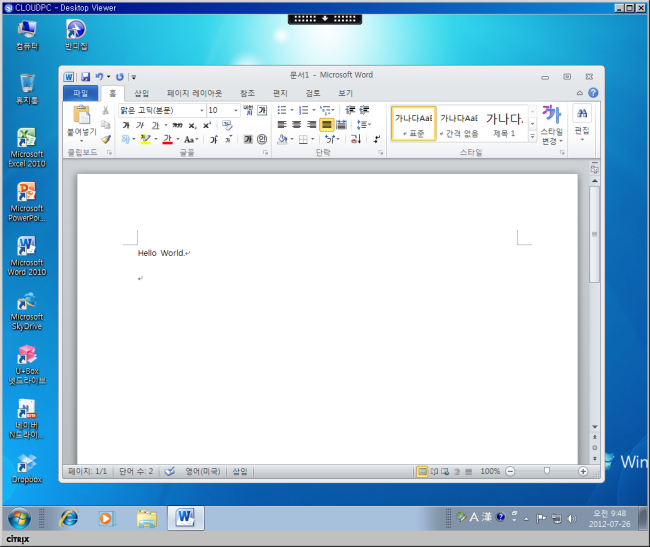Open the font name dropdown (맑은 고딕)
This screenshot has height=547, width=650.
pyautogui.click(x=202, y=110)
